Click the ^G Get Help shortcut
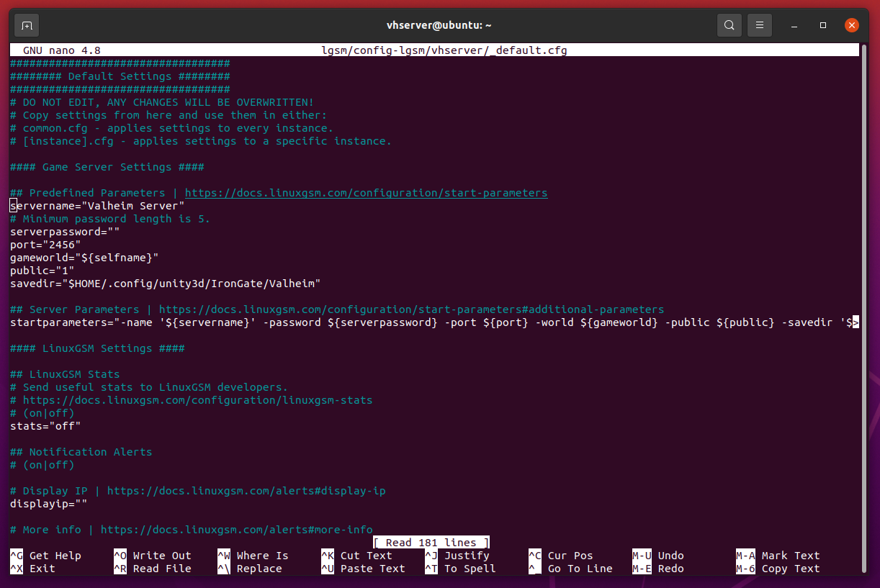Image resolution: width=880 pixels, height=588 pixels. click(x=45, y=556)
